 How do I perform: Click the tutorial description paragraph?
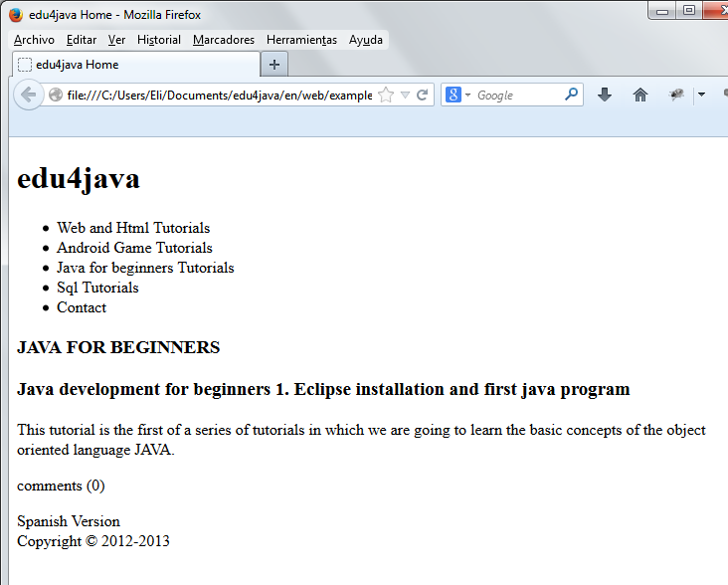click(361, 440)
